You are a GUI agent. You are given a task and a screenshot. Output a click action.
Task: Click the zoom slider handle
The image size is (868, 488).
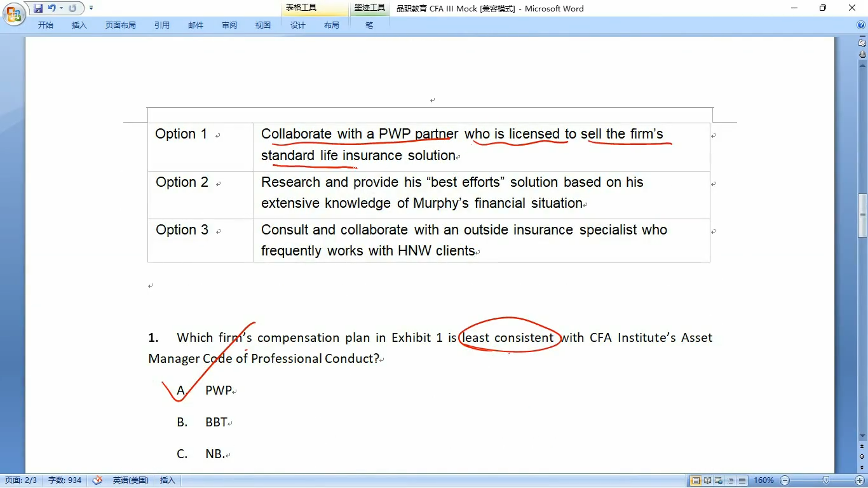[826, 480]
